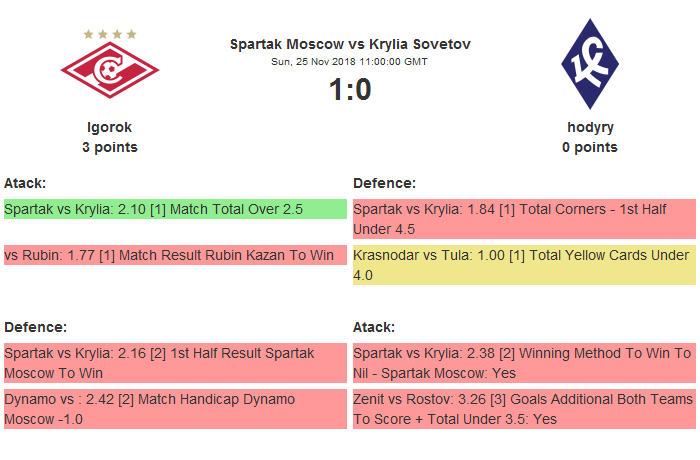Click the Total Corners 1st Half Under 4.5 bet

click(524, 218)
